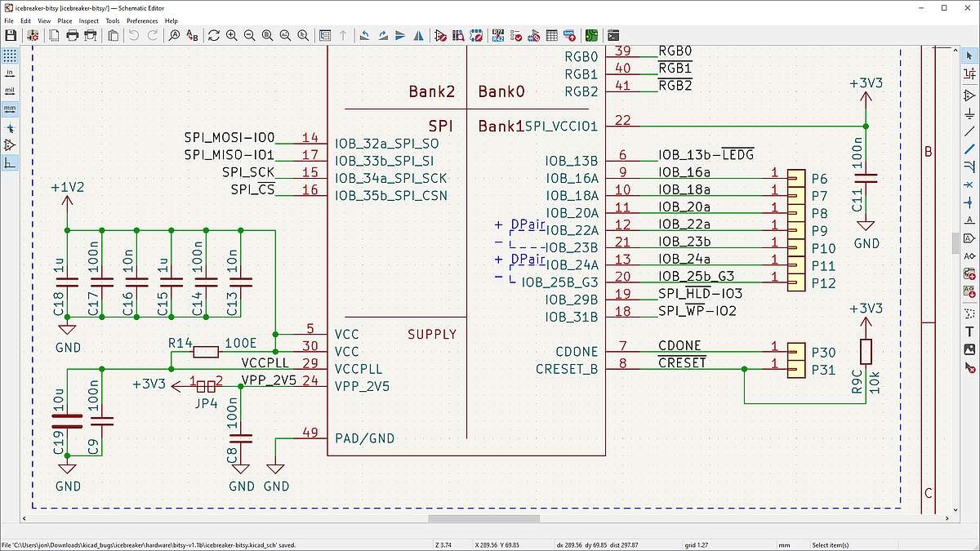Switch units to mils
Viewport: 980px width, 551px height.
click(x=10, y=91)
